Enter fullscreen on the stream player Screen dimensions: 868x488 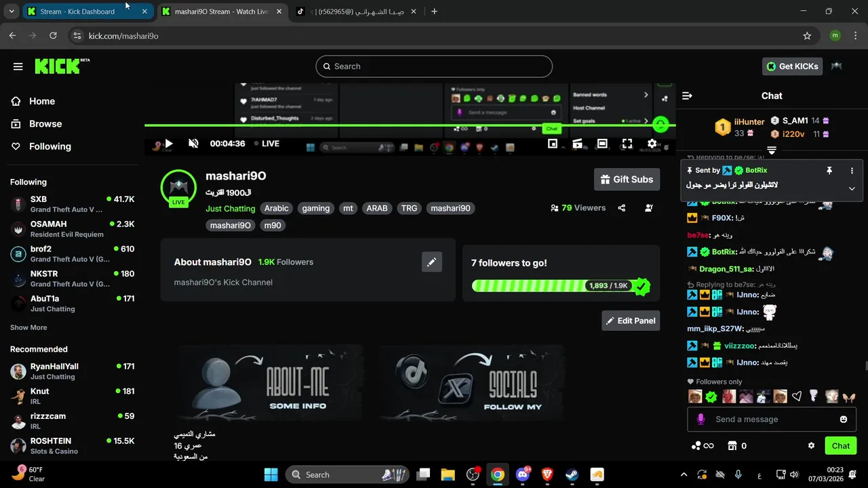tap(627, 144)
